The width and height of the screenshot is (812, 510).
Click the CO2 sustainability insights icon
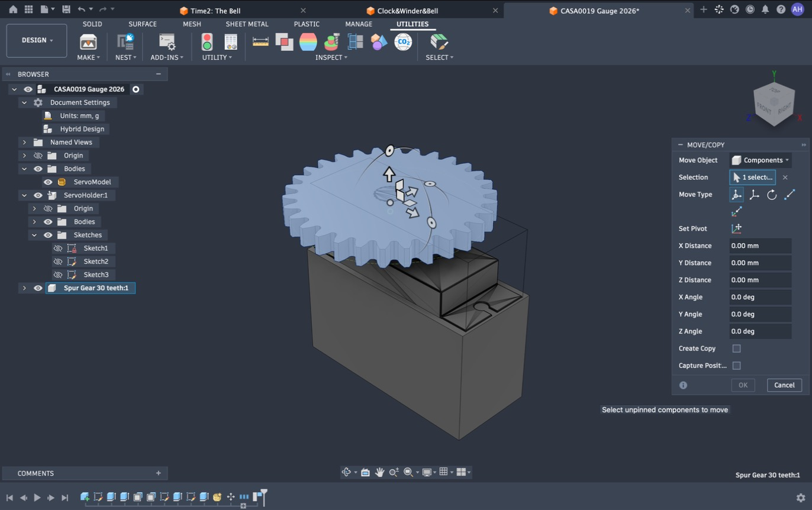[403, 41]
